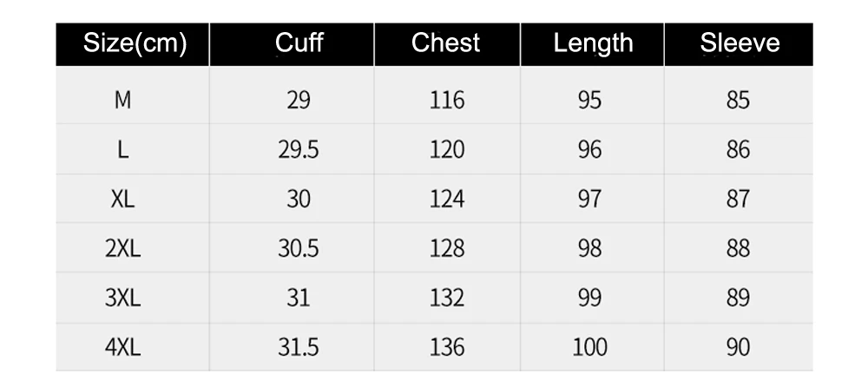Select the Sleeve column header
This screenshot has width=868, height=380.
[740, 43]
